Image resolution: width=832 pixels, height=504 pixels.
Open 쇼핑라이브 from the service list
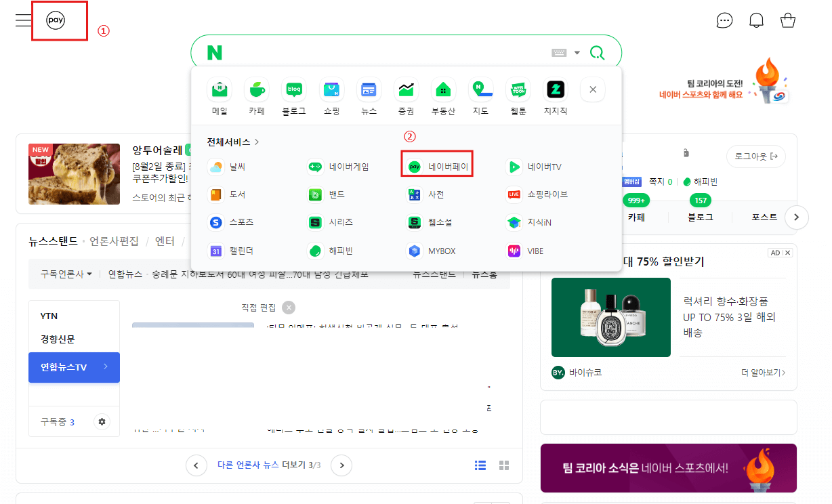[537, 194]
